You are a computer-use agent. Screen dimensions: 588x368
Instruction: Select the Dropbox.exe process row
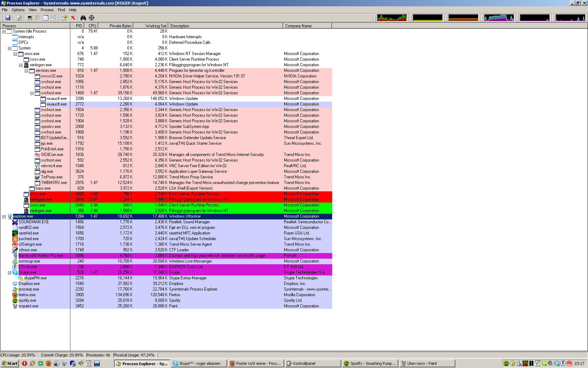[x=166, y=284]
